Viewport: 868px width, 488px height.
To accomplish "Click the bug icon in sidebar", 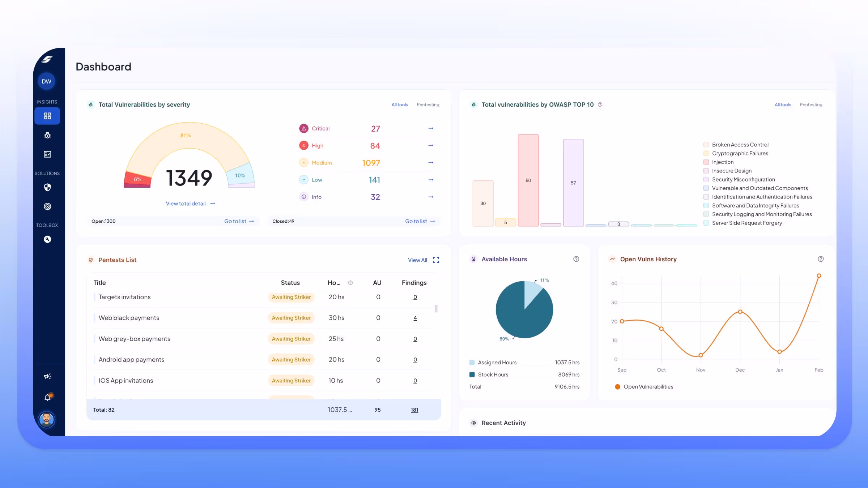I will (47, 135).
